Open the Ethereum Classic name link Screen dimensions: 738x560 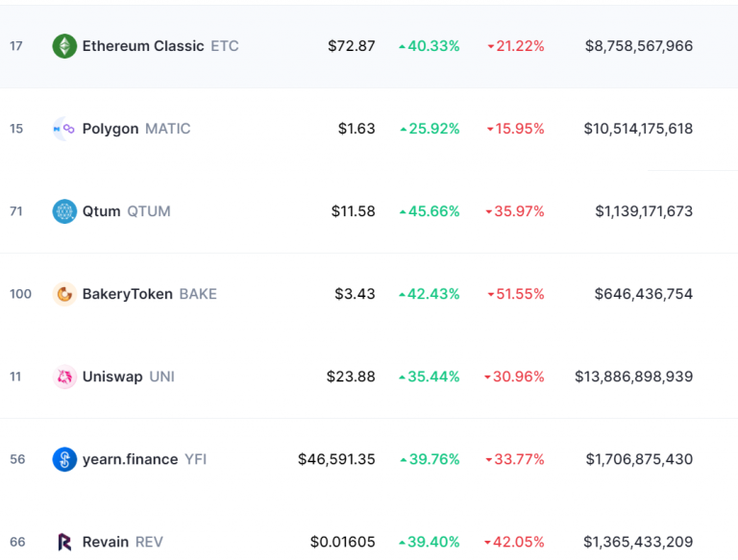(143, 46)
